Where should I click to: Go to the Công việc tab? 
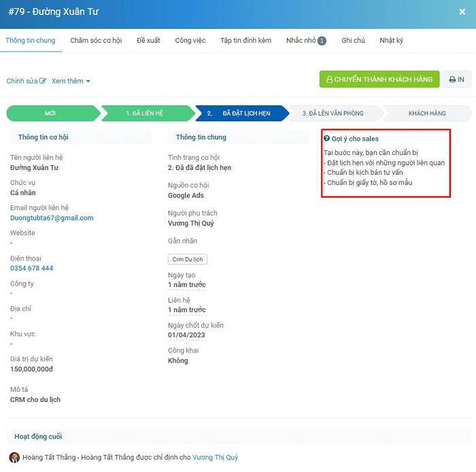tap(190, 40)
